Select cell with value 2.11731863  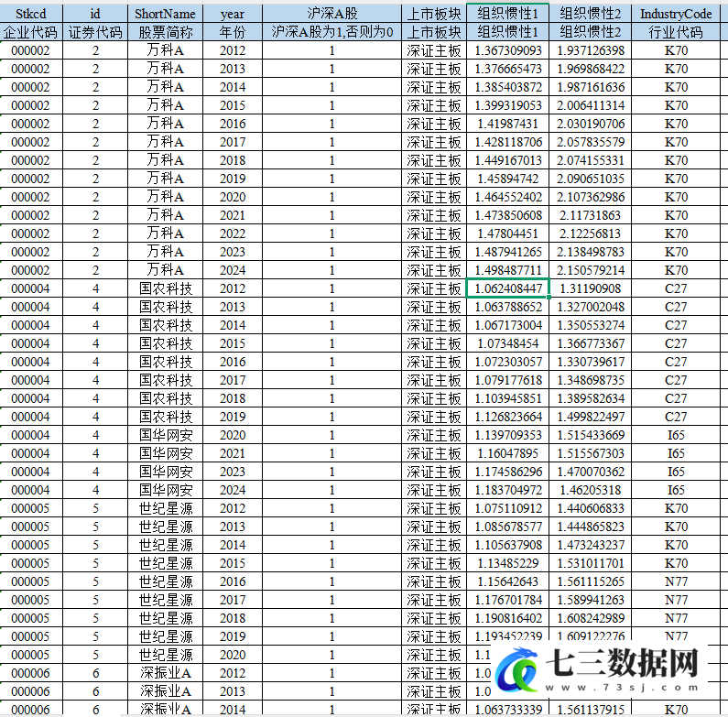[591, 215]
